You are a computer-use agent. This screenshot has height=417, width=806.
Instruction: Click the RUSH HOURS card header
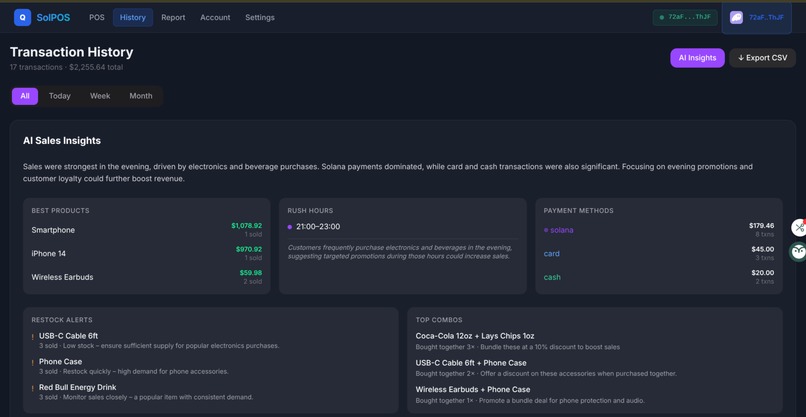click(x=310, y=211)
